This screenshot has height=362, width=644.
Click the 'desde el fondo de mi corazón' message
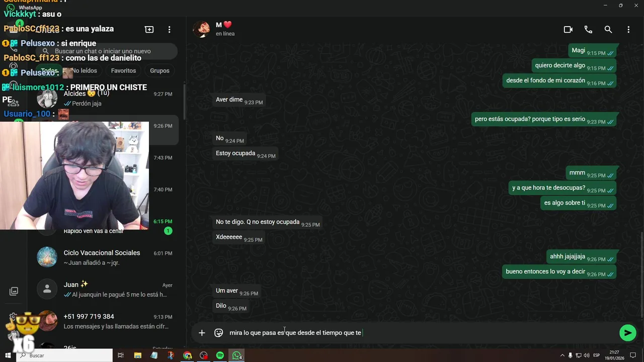tap(559, 80)
